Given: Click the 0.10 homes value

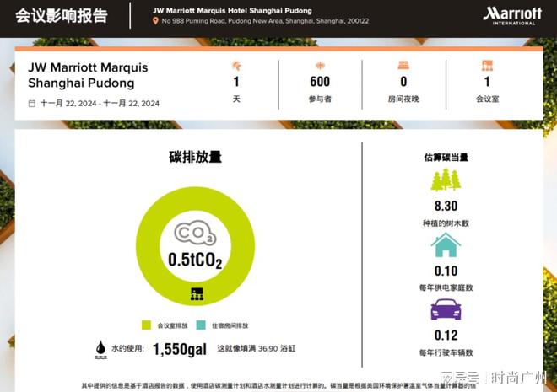Looking at the screenshot, I should [x=446, y=271].
